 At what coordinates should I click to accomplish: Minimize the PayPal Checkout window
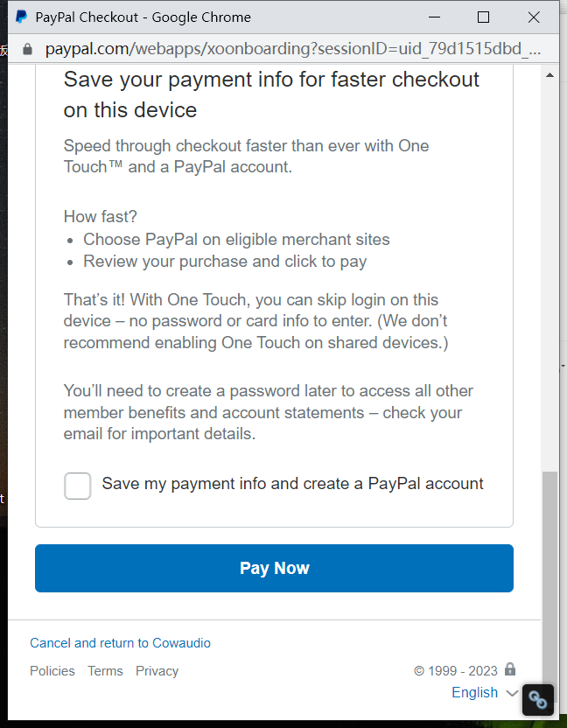coord(432,17)
